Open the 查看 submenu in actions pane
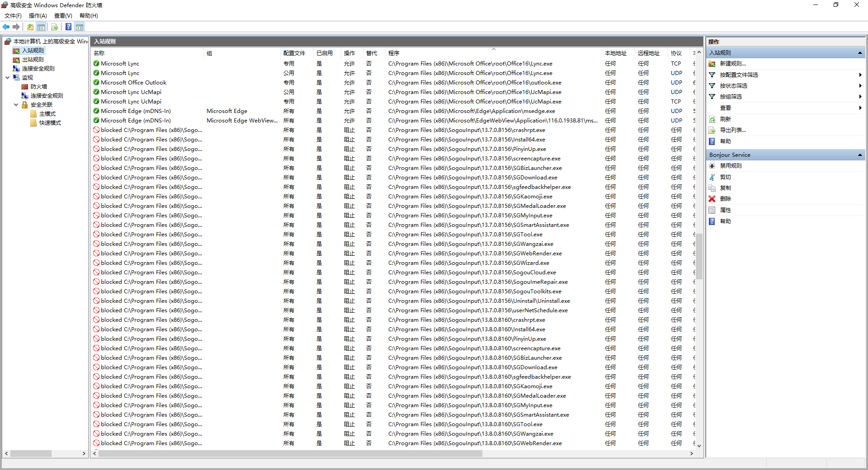 pyautogui.click(x=786, y=108)
